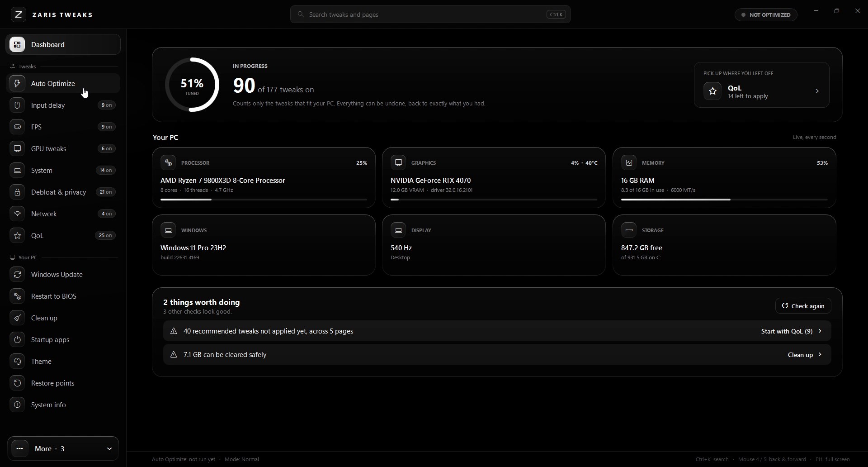Click the Clean up broom icon
The height and width of the screenshot is (467, 868).
(17, 318)
